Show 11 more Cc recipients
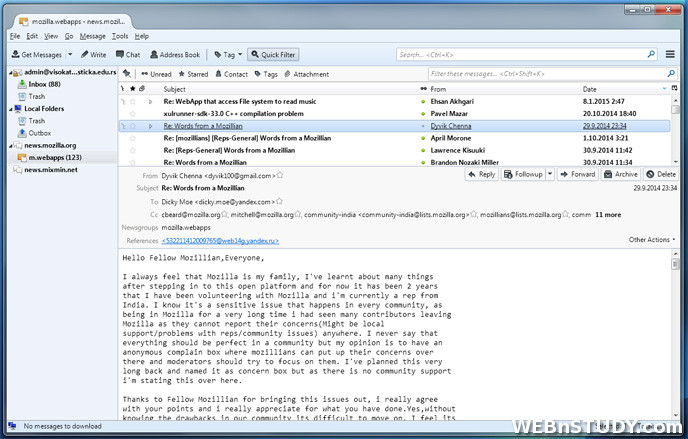Image resolution: width=688 pixels, height=439 pixels. tap(608, 215)
